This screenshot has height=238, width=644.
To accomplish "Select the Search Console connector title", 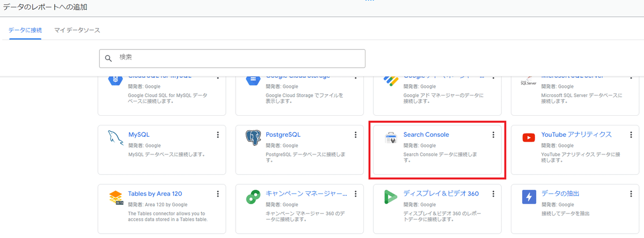I will (x=426, y=135).
